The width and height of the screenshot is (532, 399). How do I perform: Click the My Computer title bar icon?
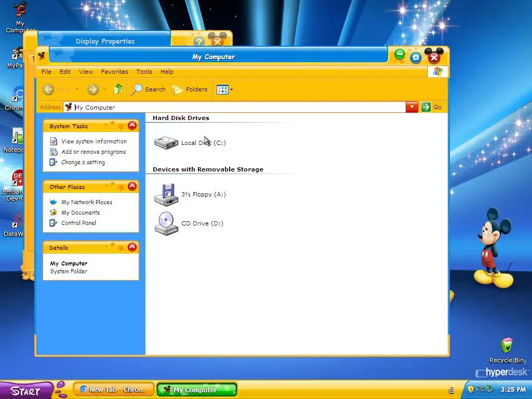click(42, 56)
